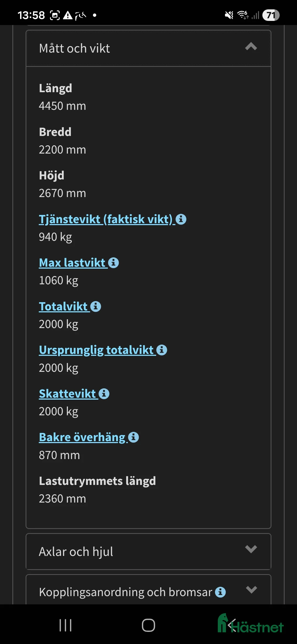
Task: Expand the Axlar och hjul section
Action: point(251,549)
